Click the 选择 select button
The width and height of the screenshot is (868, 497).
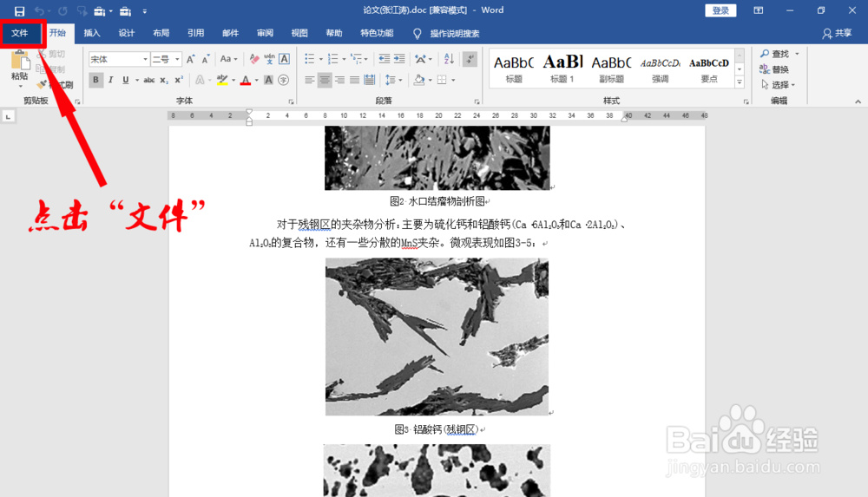(x=778, y=85)
